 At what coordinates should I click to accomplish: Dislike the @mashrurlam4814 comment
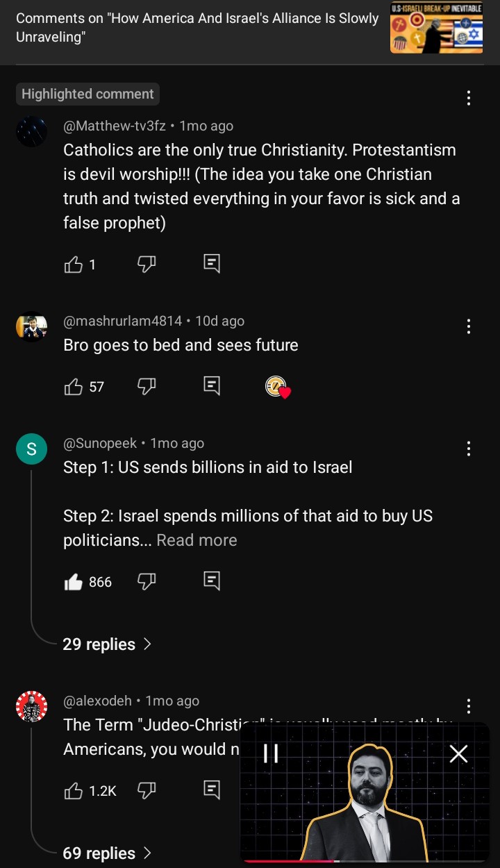pos(147,387)
